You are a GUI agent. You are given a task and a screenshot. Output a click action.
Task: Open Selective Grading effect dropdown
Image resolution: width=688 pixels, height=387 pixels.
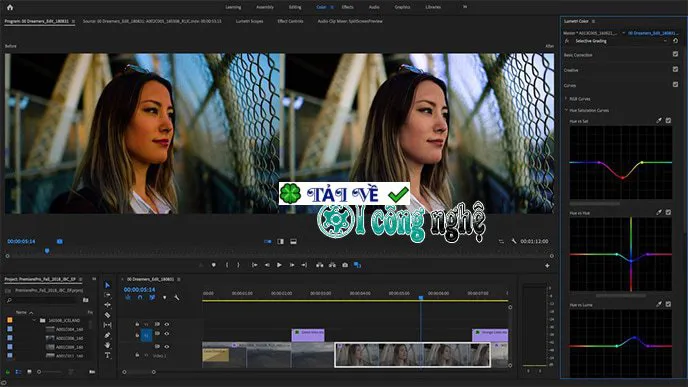tap(665, 41)
